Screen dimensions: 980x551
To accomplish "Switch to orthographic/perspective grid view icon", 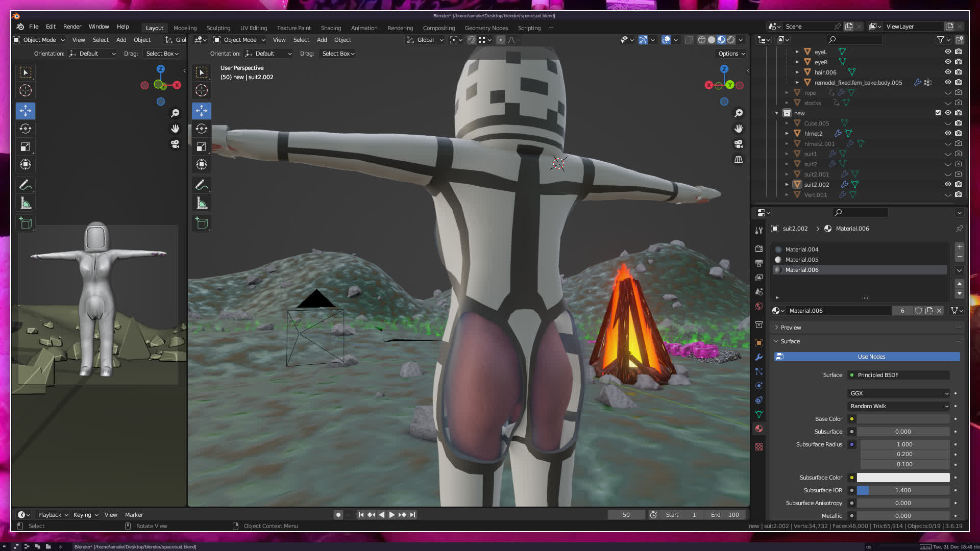I will point(739,160).
